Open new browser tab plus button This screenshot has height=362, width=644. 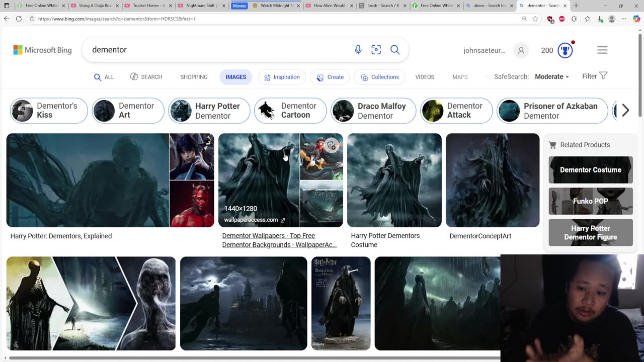[576, 6]
